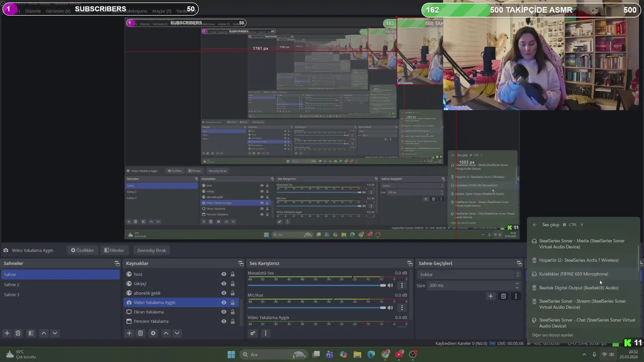
Task: Add a new scene with the Sahneler plus icon
Action: [x=7, y=333]
